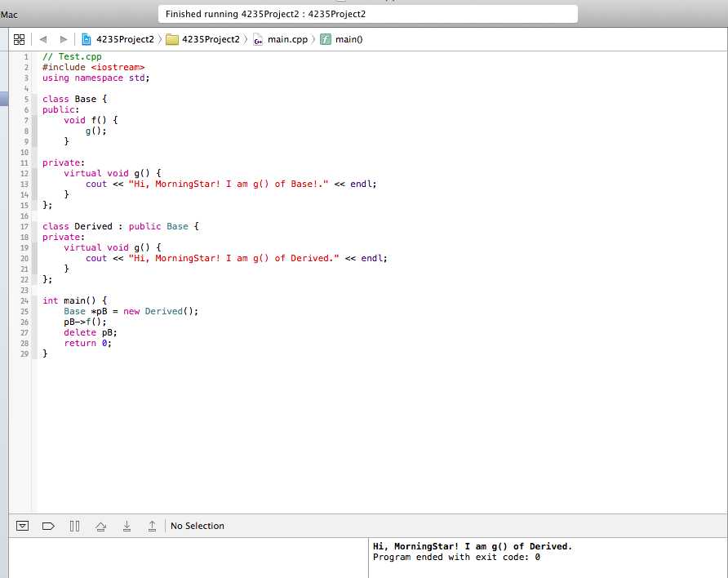Click the '// Test.cpp' comment
Viewport: 728px width, 578px height.
[72, 56]
